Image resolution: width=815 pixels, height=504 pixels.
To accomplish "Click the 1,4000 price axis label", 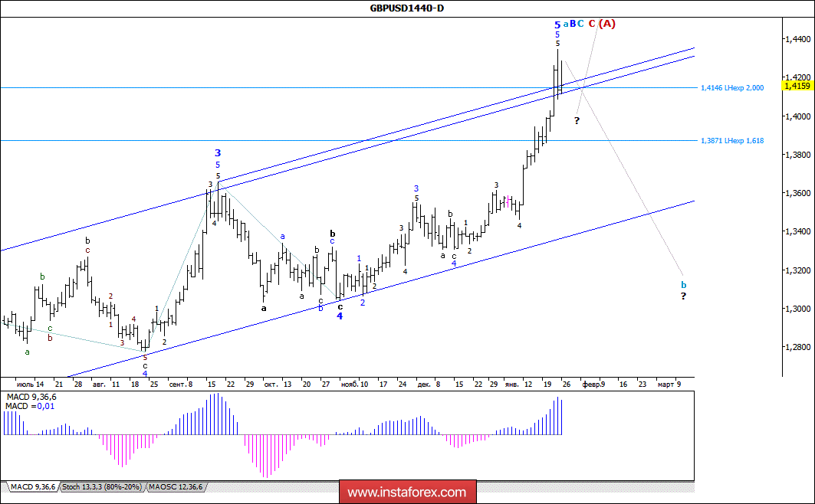I will point(798,116).
